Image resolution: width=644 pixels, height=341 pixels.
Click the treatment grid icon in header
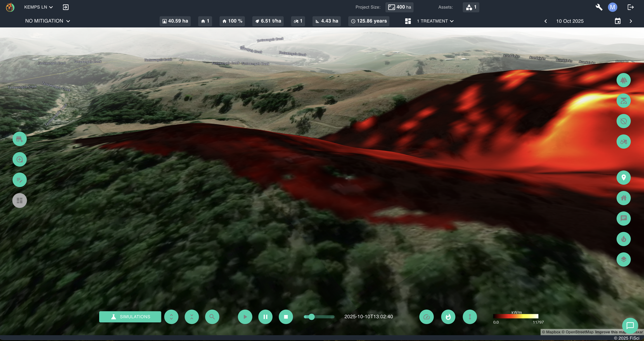coord(408,21)
